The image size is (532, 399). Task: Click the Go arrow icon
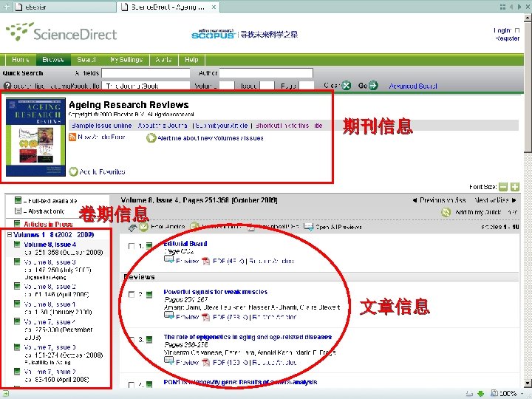point(373,86)
